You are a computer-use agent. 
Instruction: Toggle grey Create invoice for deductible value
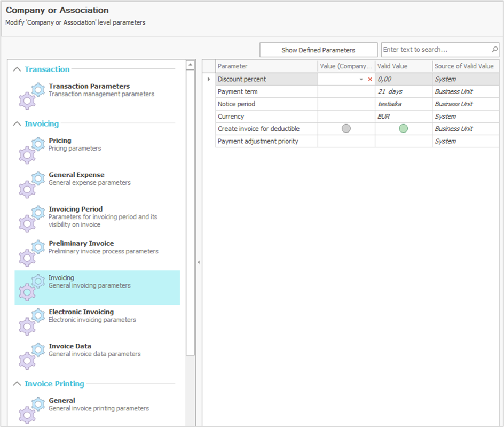pos(346,129)
